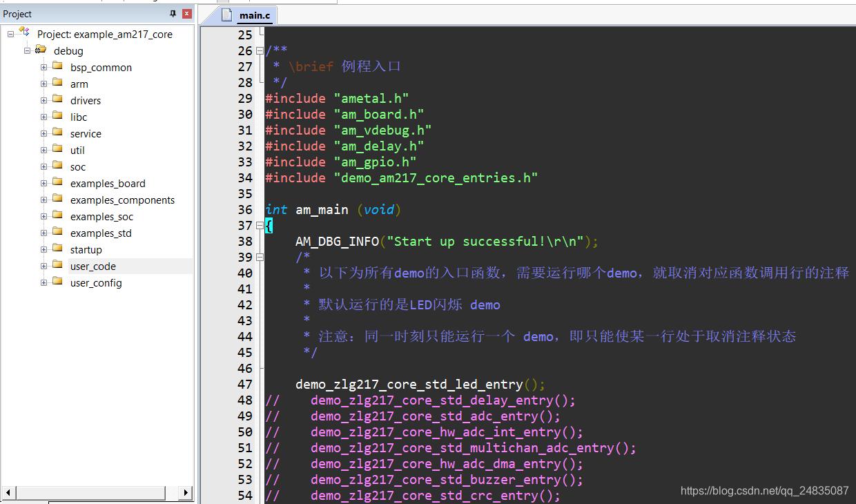This screenshot has height=504, width=856.
Task: Expand the util group
Action: coord(43,150)
